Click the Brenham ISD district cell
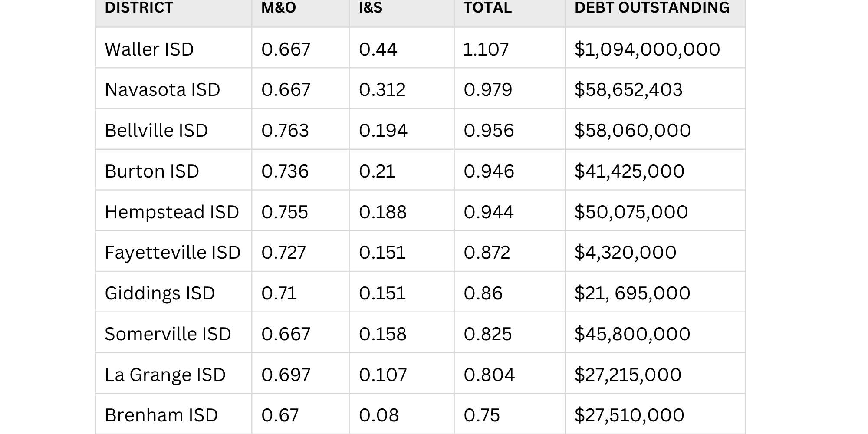Image resolution: width=868 pixels, height=434 pixels. (161, 415)
